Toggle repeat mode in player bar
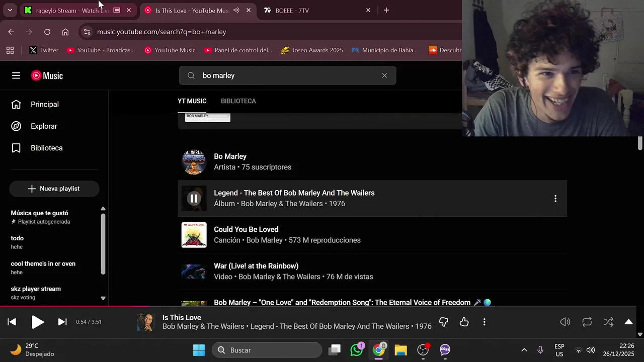This screenshot has width=644, height=362. tap(587, 322)
